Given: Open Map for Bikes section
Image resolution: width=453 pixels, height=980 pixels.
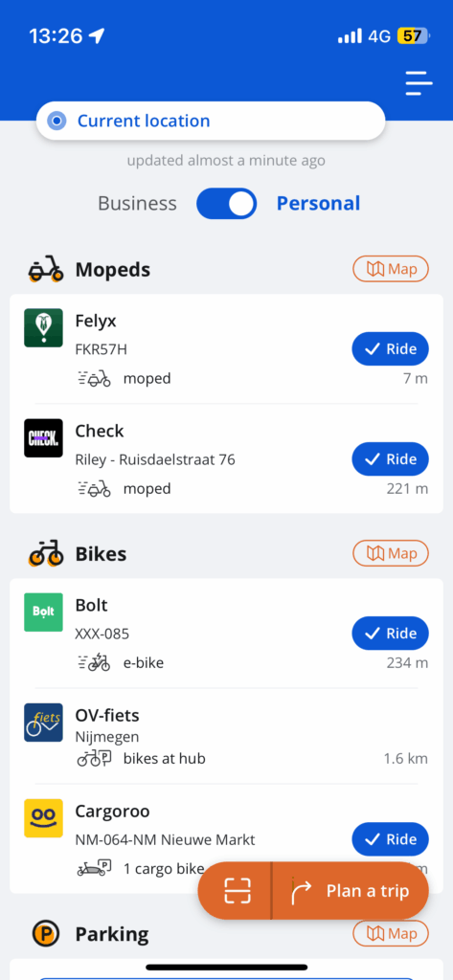Looking at the screenshot, I should coord(391,553).
